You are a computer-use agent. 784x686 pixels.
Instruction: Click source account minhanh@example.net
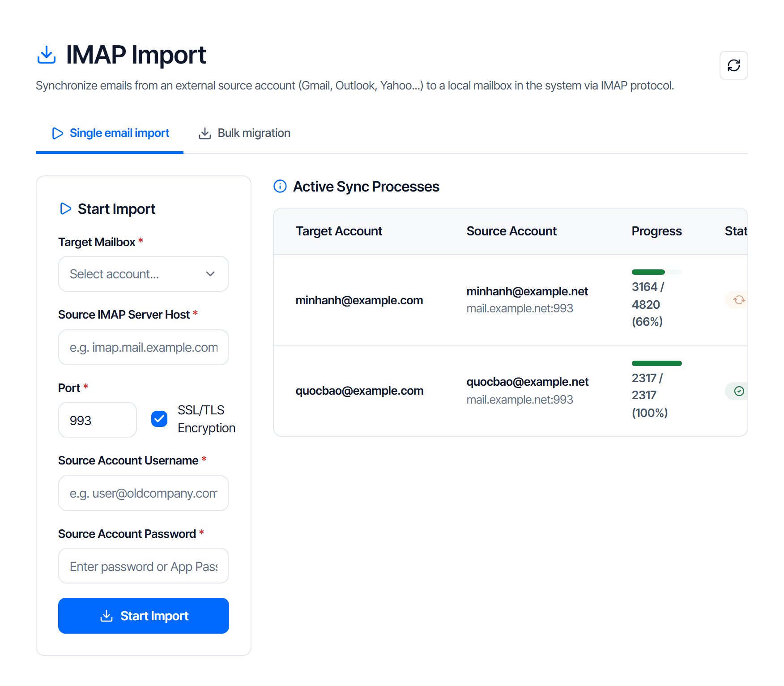coord(527,291)
